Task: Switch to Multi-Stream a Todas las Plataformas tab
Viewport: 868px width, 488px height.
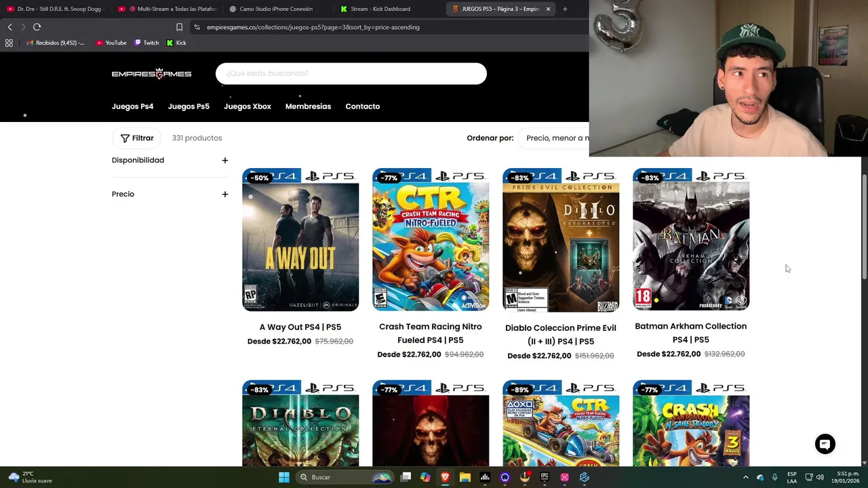Action: point(167,9)
